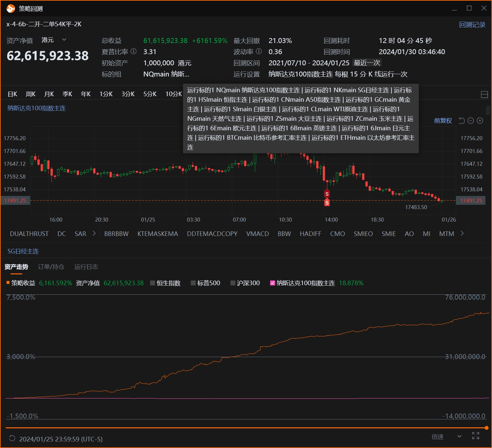
Task: Open SG日经主连 link
Action: 23,251
